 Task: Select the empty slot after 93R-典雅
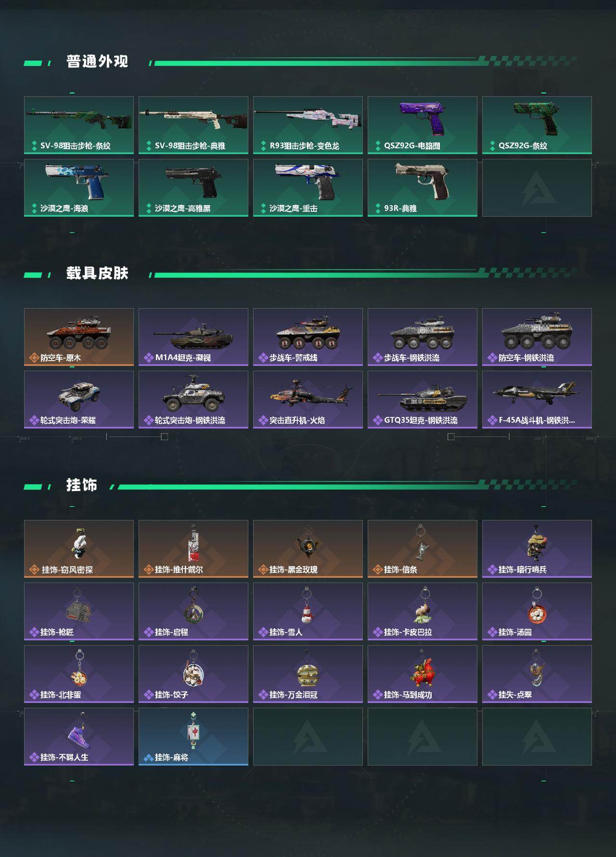click(x=537, y=188)
